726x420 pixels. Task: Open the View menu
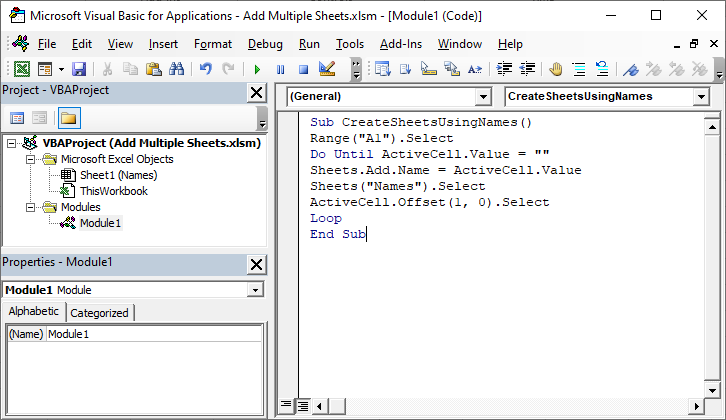120,44
